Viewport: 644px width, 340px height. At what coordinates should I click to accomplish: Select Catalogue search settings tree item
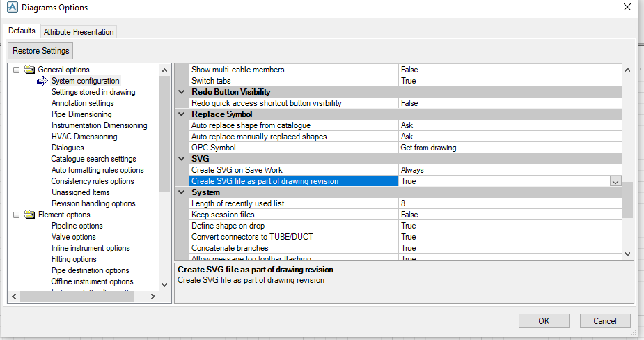[x=93, y=159]
